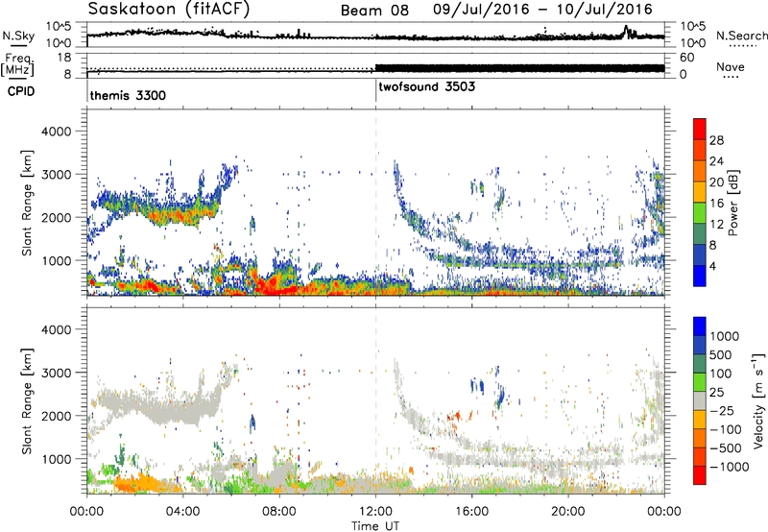Pick the red top segment of Power colorbar
The height and width of the screenshot is (532, 768).
coord(700,129)
